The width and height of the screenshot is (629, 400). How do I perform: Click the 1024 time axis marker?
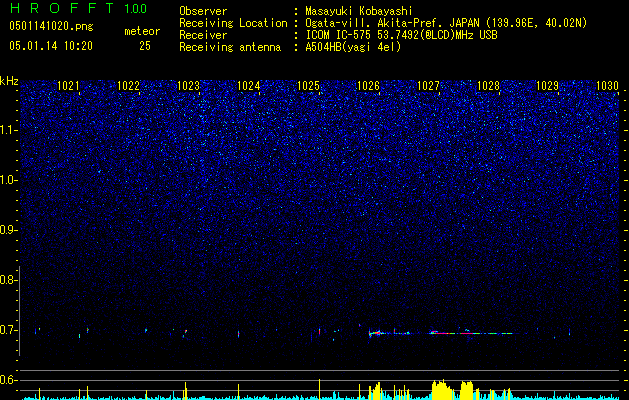(248, 85)
